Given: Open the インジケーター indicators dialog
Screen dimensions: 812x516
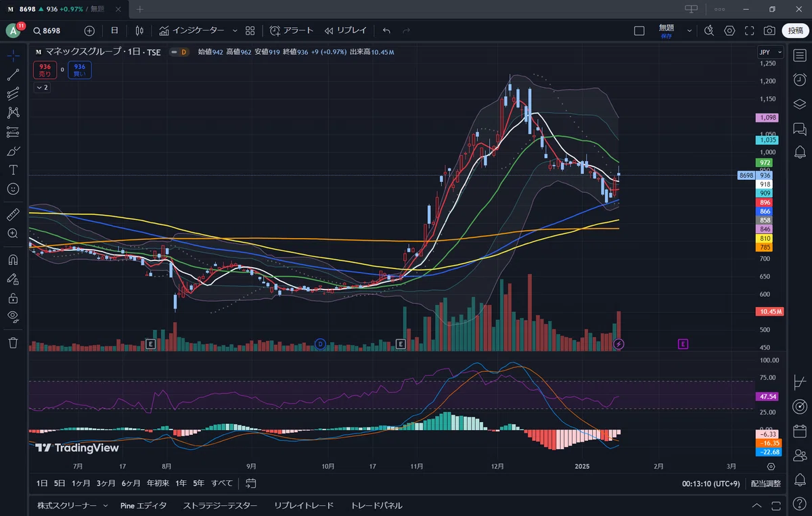Looking at the screenshot, I should tap(191, 30).
